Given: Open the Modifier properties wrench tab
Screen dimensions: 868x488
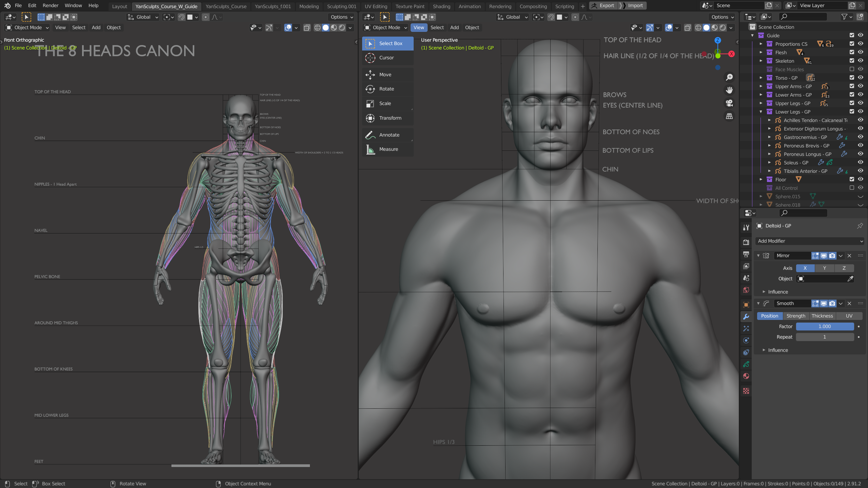Looking at the screenshot, I should click(x=746, y=317).
